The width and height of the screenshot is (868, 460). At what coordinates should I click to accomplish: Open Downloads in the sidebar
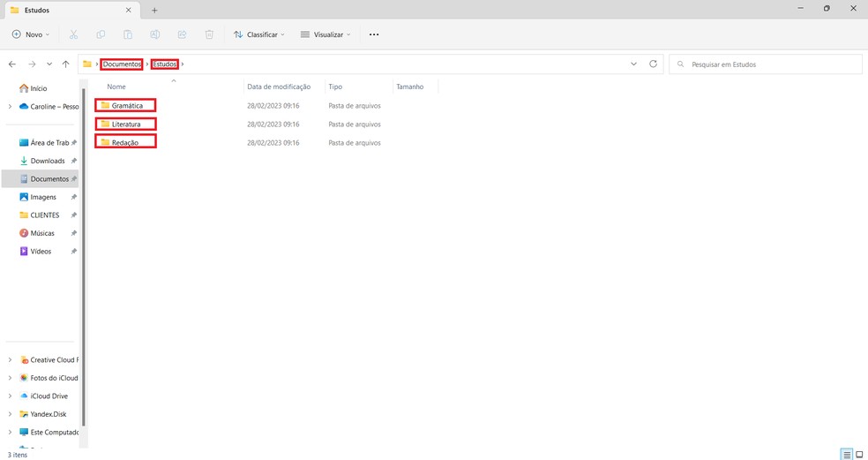pos(42,161)
